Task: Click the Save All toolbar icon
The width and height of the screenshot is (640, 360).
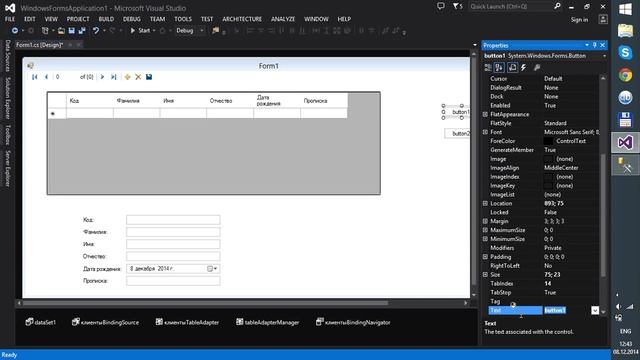Action: 82,31
